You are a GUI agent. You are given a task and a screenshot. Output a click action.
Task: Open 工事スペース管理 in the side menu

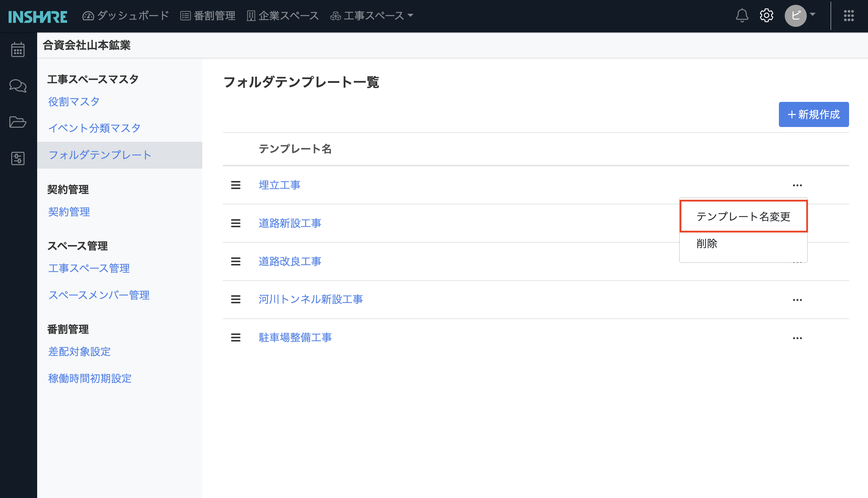(x=89, y=268)
